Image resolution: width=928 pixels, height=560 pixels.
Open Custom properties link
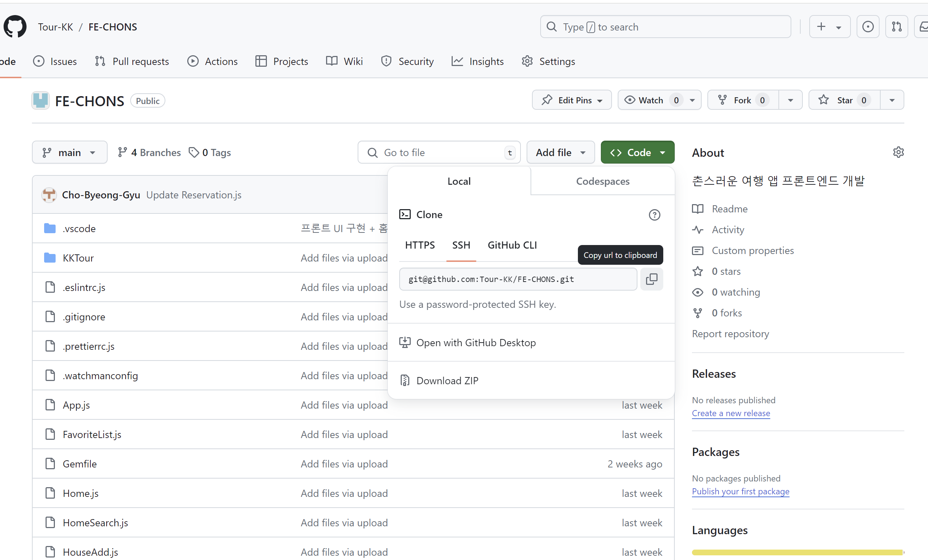(x=743, y=250)
